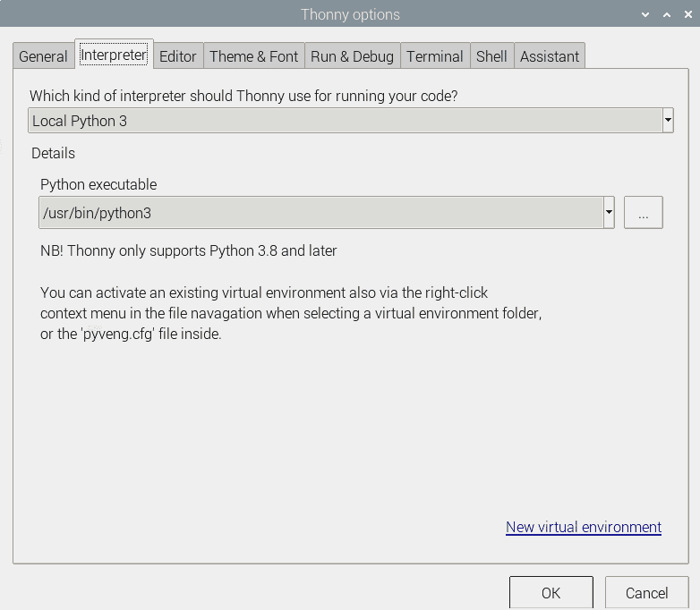Open the New virtual environment link

click(x=584, y=527)
